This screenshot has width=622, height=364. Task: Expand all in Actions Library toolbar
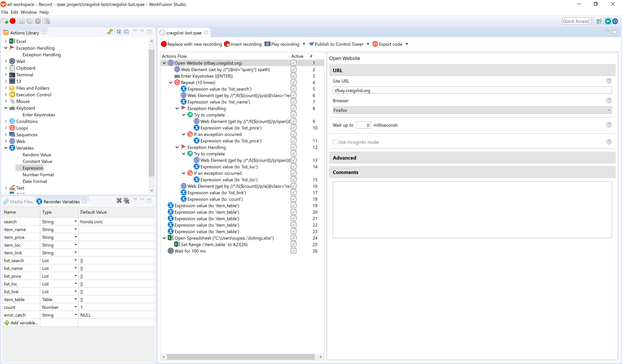[119, 32]
